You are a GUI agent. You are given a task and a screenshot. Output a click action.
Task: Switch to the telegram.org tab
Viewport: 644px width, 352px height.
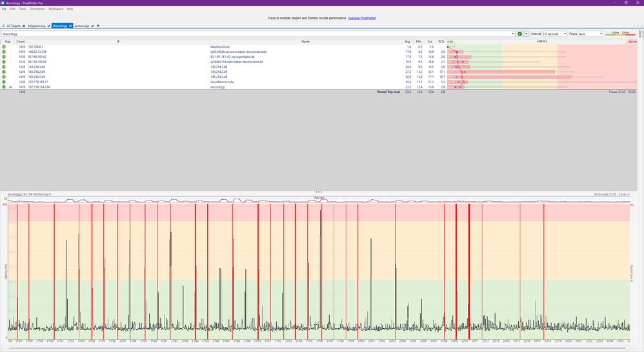coord(35,26)
